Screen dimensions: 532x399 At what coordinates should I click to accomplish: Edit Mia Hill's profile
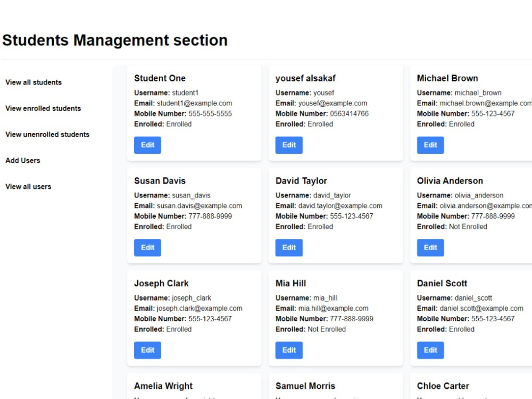click(x=288, y=350)
